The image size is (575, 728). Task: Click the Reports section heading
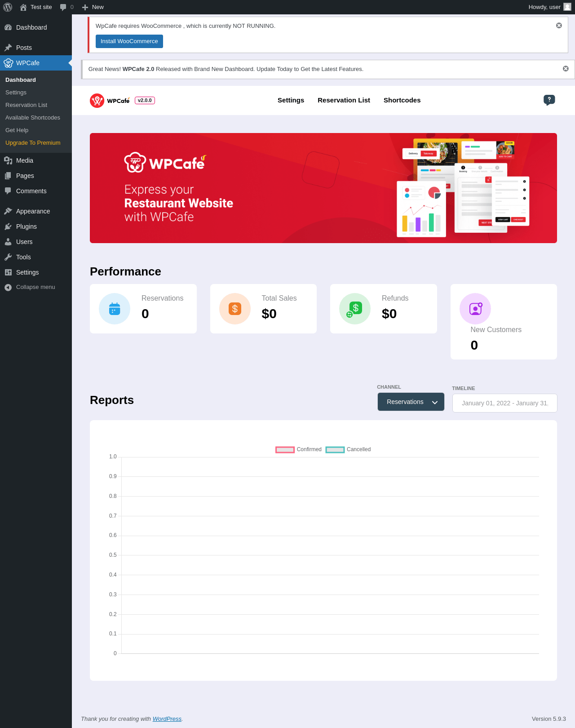[112, 400]
